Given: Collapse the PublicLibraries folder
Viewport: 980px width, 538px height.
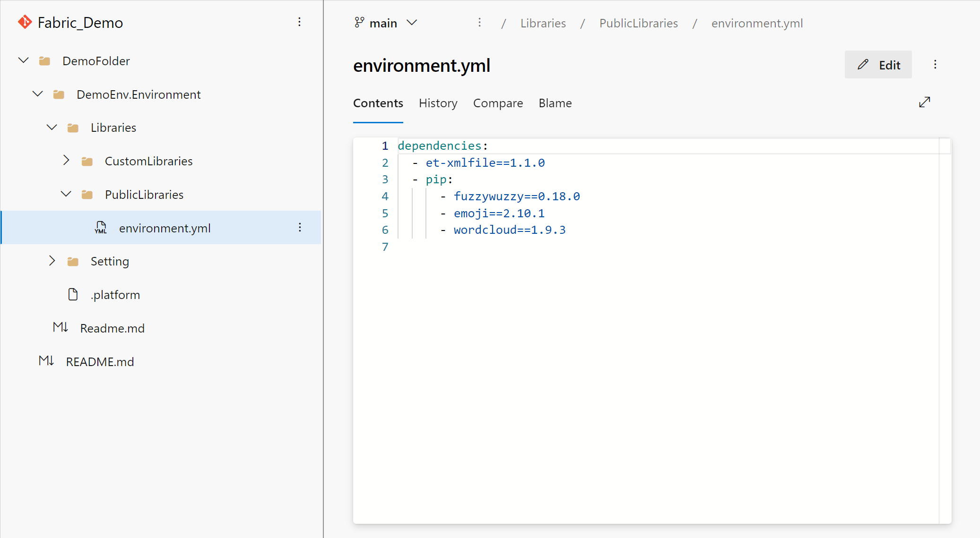Looking at the screenshot, I should pyautogui.click(x=65, y=194).
